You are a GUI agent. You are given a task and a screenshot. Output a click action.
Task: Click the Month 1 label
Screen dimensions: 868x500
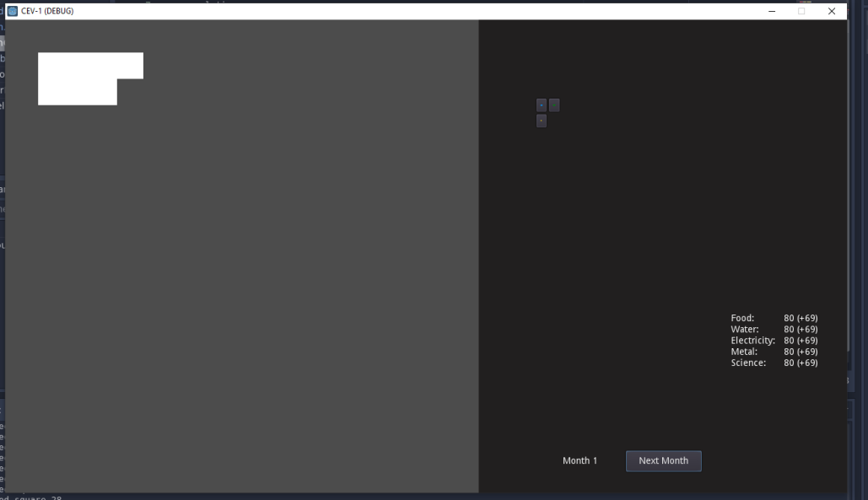[580, 460]
